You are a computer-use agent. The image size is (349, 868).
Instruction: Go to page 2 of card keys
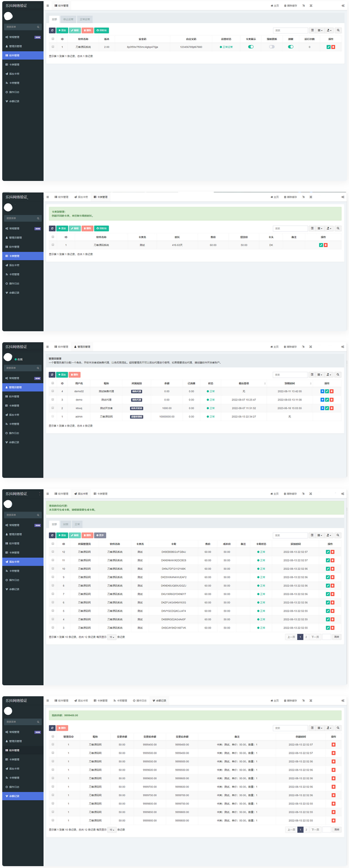[306, 637]
